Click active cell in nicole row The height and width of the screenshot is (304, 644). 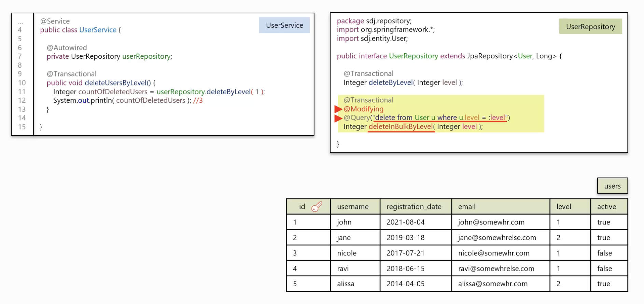(x=609, y=253)
